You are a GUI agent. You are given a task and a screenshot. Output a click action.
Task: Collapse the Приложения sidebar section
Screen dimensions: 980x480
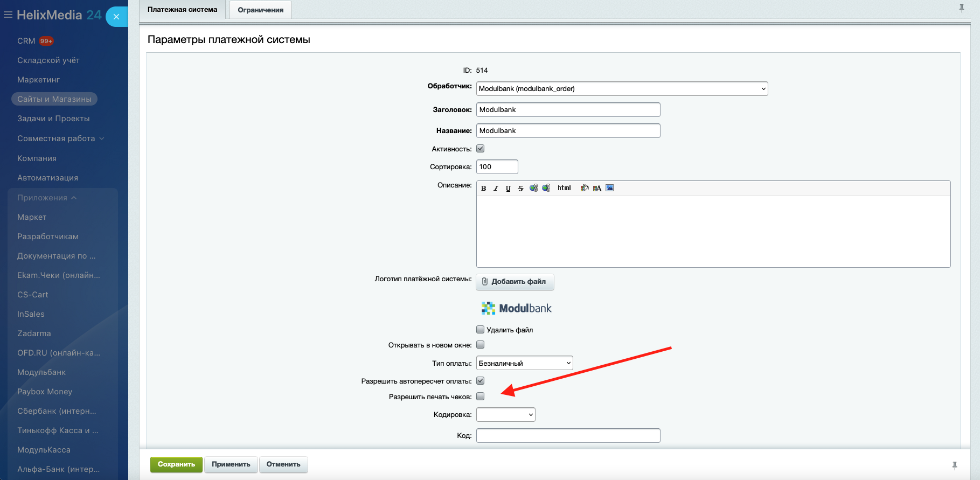[47, 198]
